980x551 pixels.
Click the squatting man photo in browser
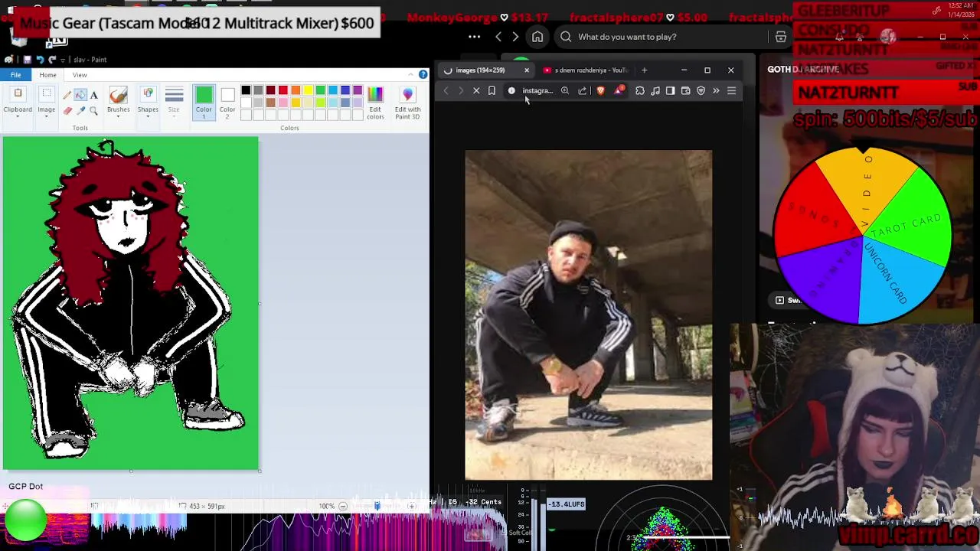click(588, 315)
